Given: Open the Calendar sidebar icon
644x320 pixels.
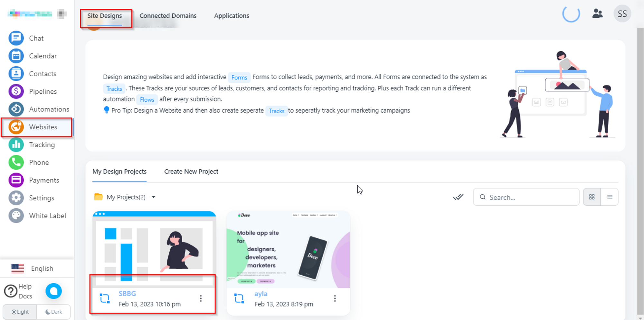Looking at the screenshot, I should click(x=16, y=56).
